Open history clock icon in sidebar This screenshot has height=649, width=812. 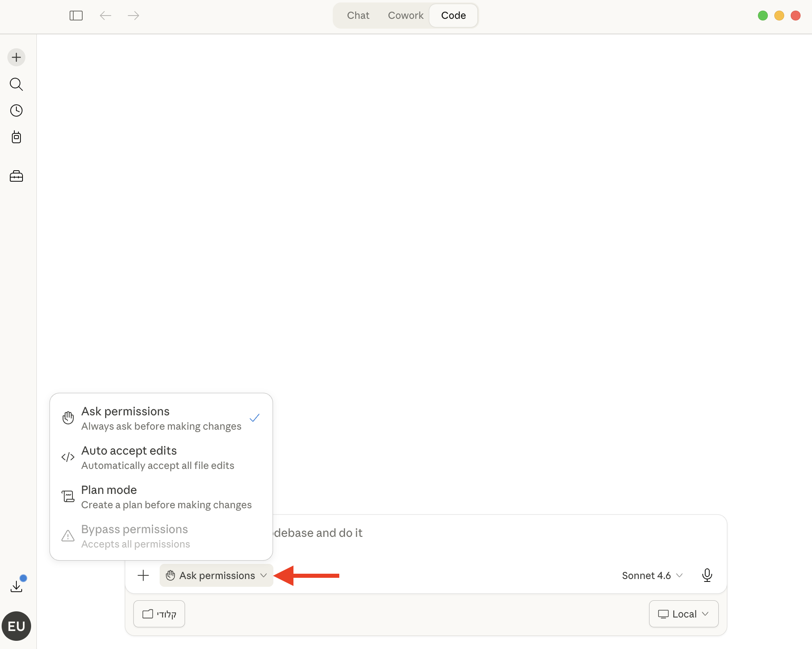pyautogui.click(x=16, y=110)
